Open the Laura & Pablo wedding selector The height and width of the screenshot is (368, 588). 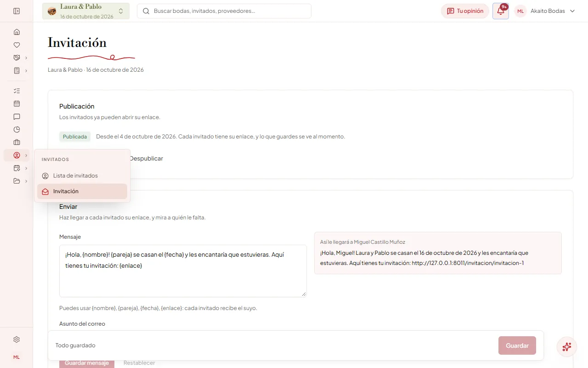point(86,11)
